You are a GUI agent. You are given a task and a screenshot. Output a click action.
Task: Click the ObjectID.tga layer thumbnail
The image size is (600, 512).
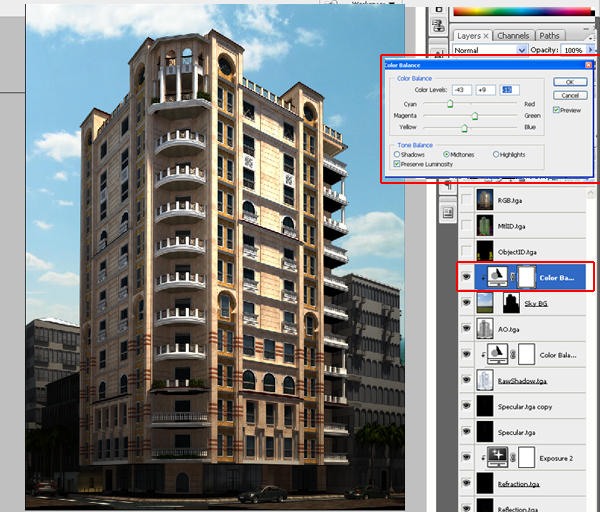485,251
